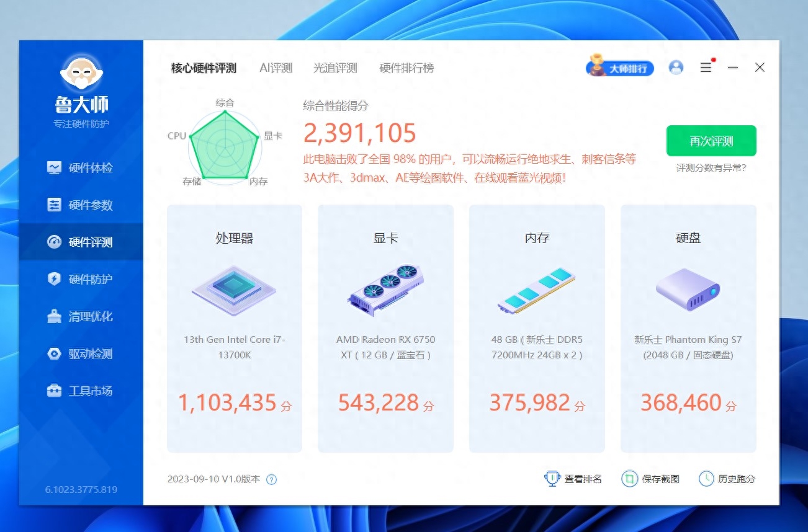Click the 处理器 card title
Screen dimensions: 808x532
(x=235, y=237)
